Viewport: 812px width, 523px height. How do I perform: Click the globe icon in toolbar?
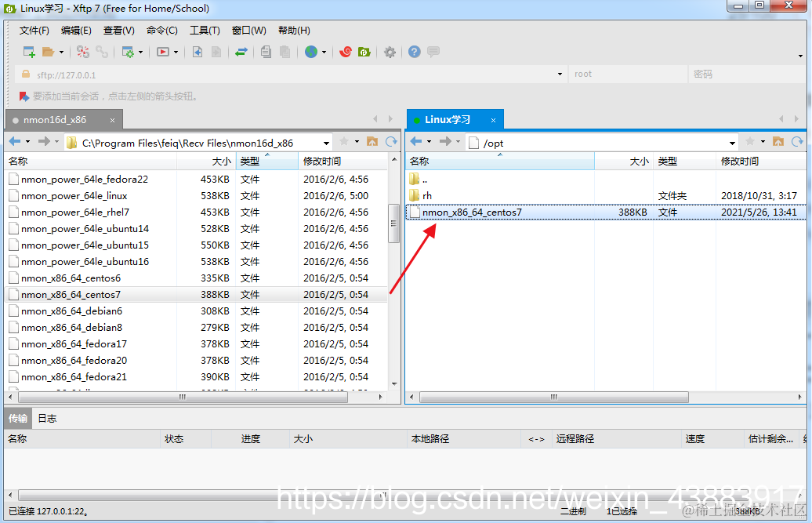tap(310, 52)
